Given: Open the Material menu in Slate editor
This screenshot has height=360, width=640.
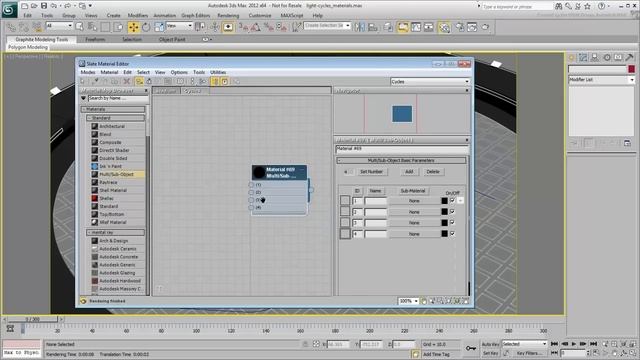Looking at the screenshot, I should [109, 72].
